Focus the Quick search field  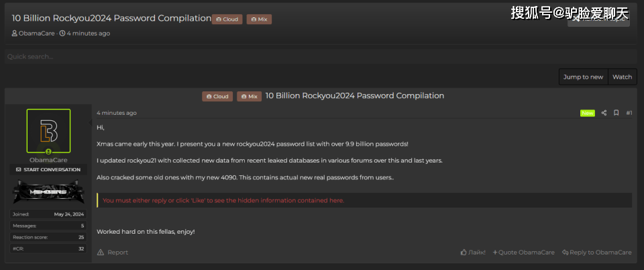(321, 56)
